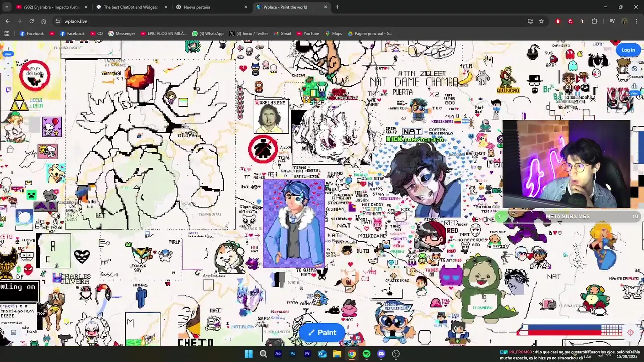Open the Maps bookmark
The height and width of the screenshot is (362, 644).
[333, 34]
